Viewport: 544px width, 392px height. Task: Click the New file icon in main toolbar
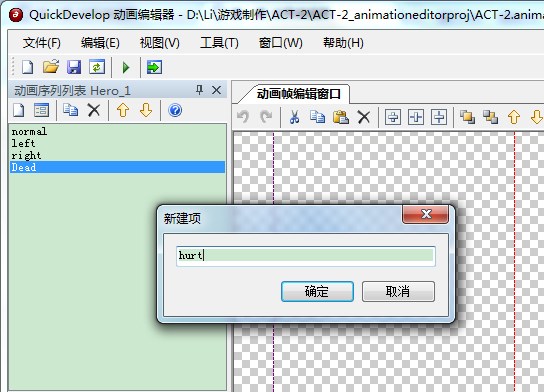pos(27,67)
